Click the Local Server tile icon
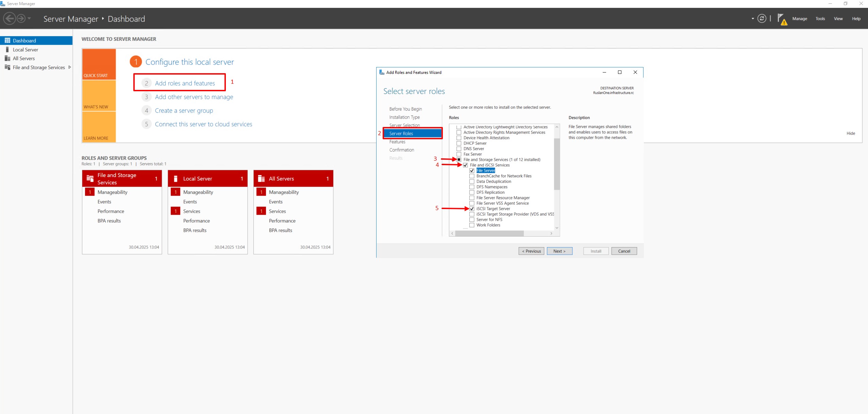868x414 pixels. [176, 179]
